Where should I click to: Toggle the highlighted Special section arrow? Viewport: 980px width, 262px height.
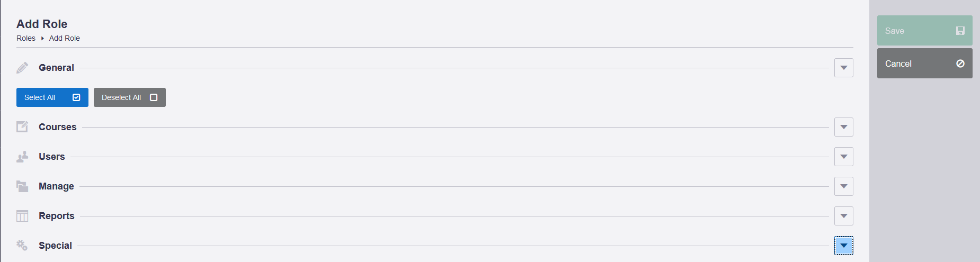844,246
